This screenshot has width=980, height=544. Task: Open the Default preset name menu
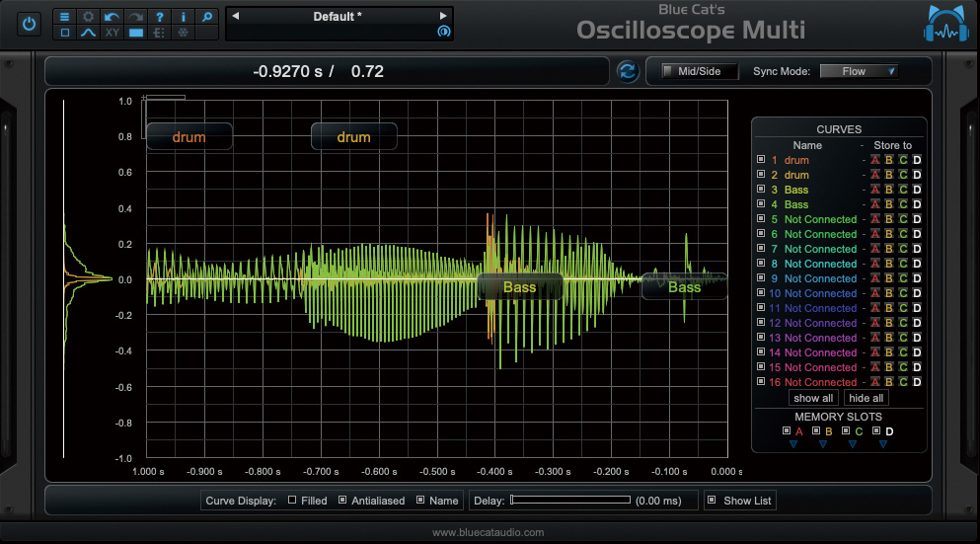338,17
